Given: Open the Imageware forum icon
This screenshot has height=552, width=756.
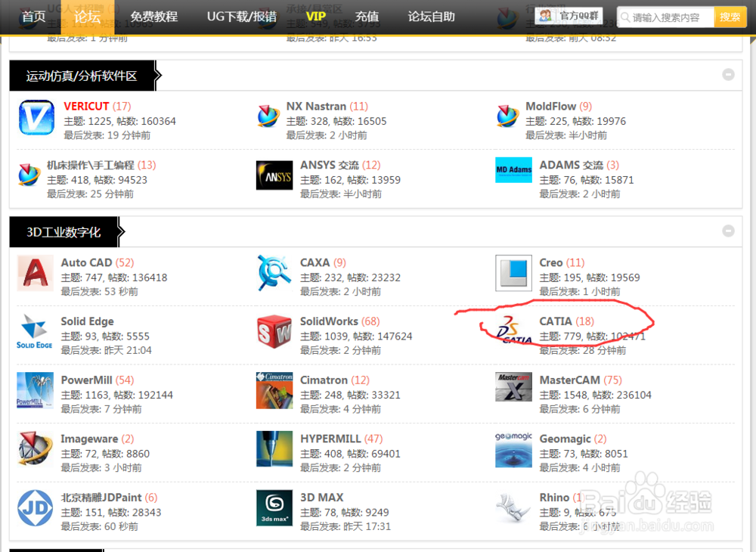Looking at the screenshot, I should (x=35, y=449).
